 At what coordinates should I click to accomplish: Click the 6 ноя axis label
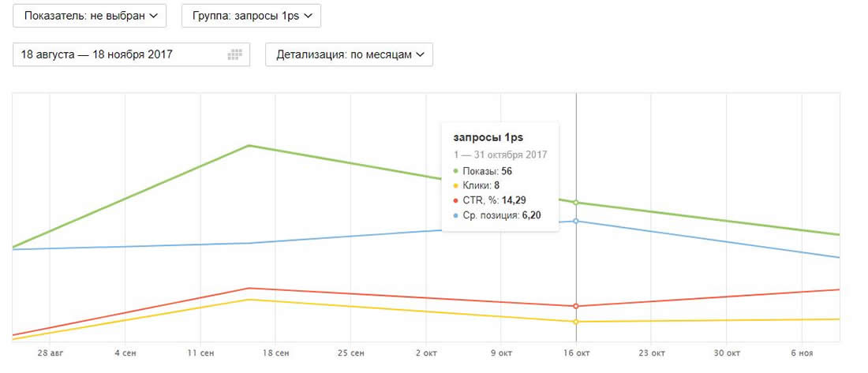click(x=801, y=352)
